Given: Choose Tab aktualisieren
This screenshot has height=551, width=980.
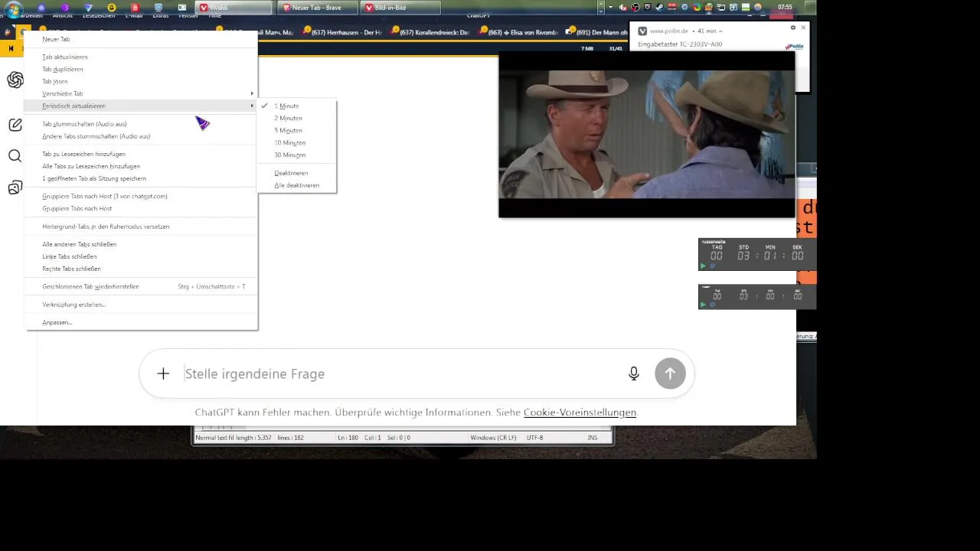Looking at the screenshot, I should pyautogui.click(x=142, y=57).
